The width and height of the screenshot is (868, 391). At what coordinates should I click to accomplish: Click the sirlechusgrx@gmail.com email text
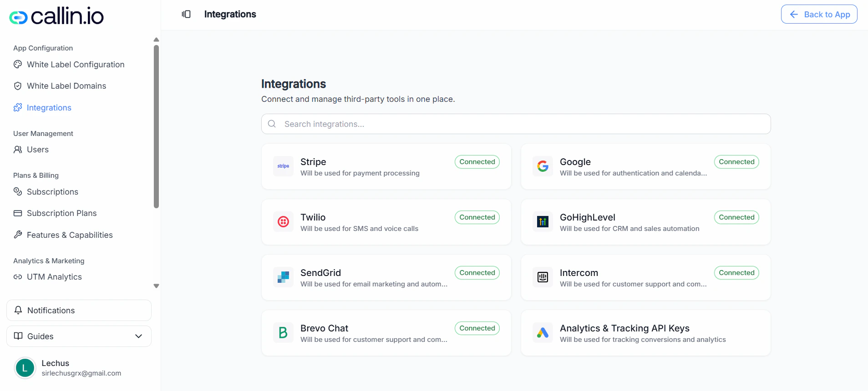(x=81, y=373)
